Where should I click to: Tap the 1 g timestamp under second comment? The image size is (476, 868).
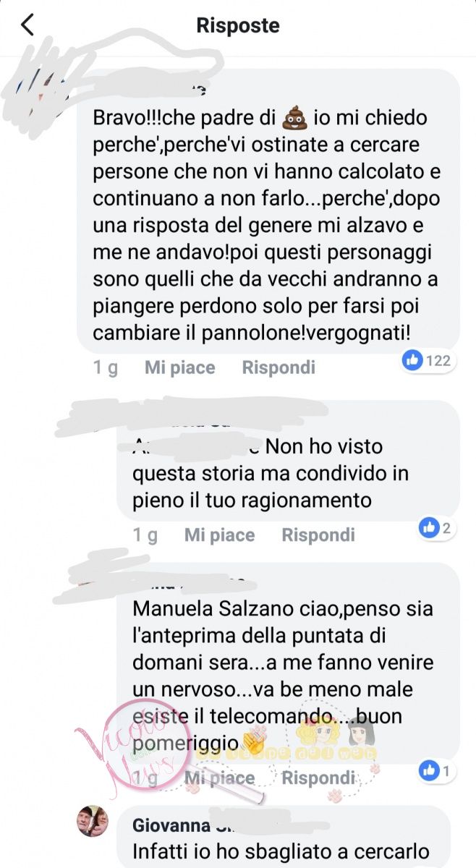[x=145, y=535]
